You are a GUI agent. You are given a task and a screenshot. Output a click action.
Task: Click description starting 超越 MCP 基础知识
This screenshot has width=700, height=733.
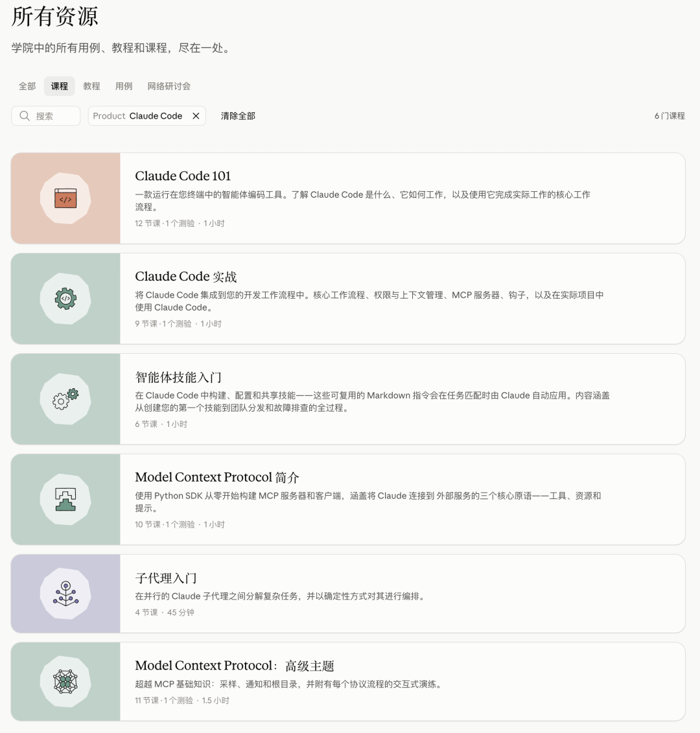pos(290,684)
